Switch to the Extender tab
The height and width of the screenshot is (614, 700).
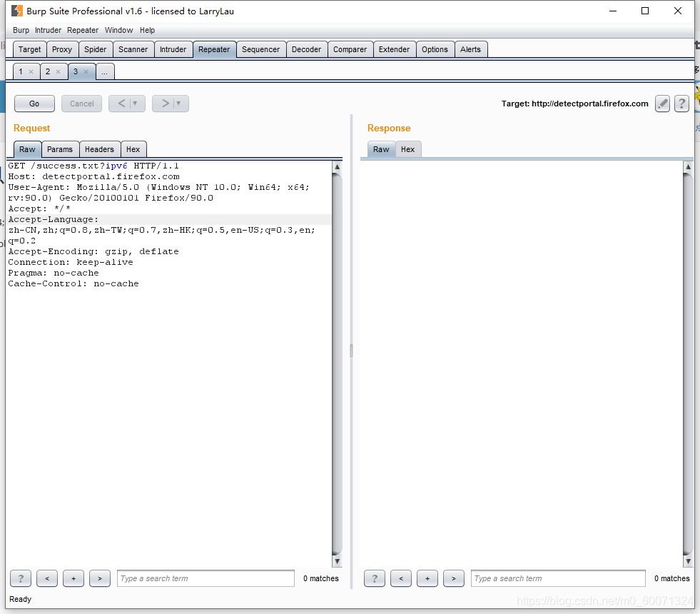394,49
